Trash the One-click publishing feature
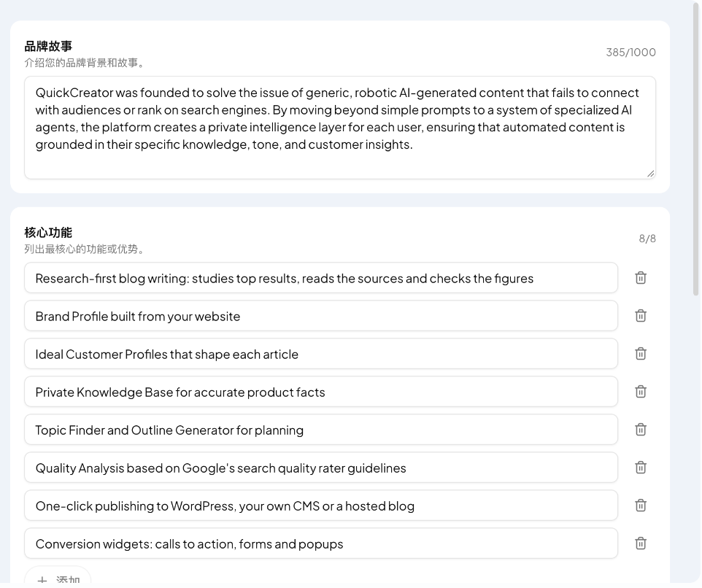Viewport: 702px width, 588px height. (641, 506)
